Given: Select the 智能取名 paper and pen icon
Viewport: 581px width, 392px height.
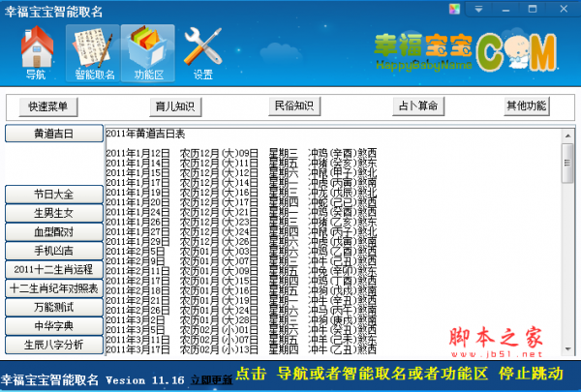Looking at the screenshot, I should (93, 53).
